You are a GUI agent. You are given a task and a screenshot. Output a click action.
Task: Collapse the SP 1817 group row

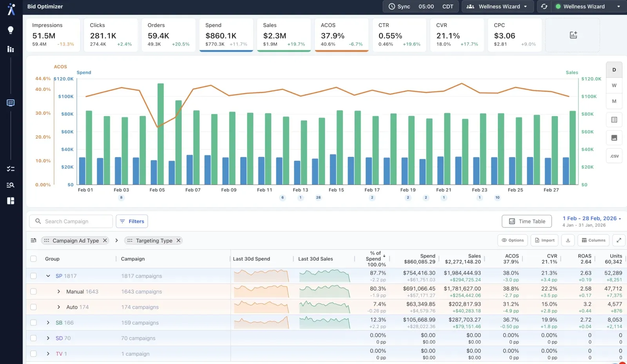48,276
